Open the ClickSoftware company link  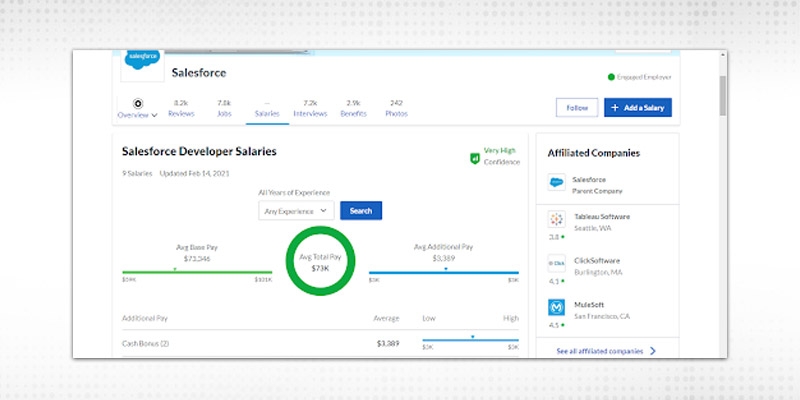pyautogui.click(x=597, y=260)
